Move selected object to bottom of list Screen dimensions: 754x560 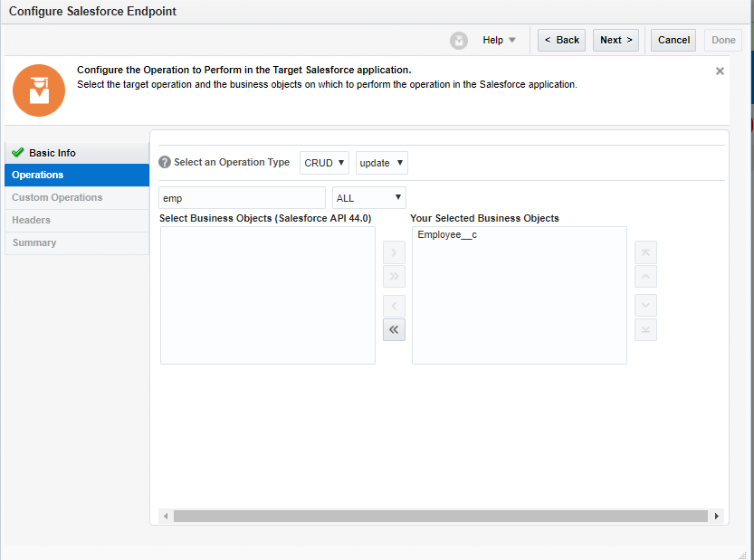pos(645,329)
